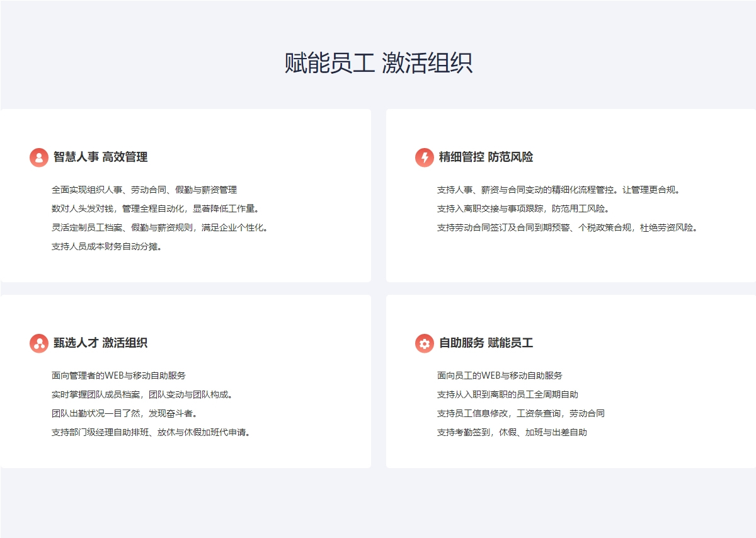Click the team icon beside 甄选人才 激活组织
This screenshot has width=756, height=538.
pos(39,343)
